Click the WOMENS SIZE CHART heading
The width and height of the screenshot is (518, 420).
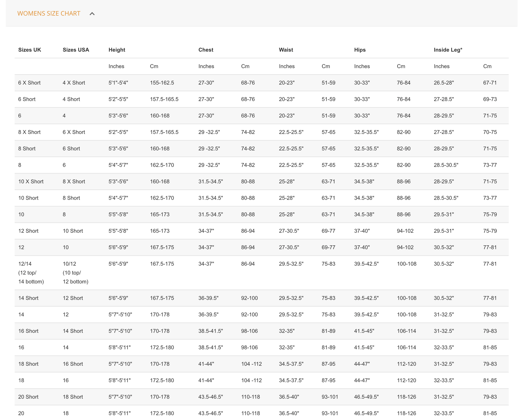pos(49,14)
